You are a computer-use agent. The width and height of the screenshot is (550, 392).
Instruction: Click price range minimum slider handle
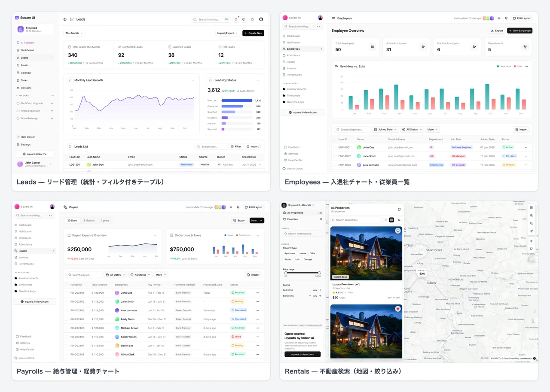(286, 273)
